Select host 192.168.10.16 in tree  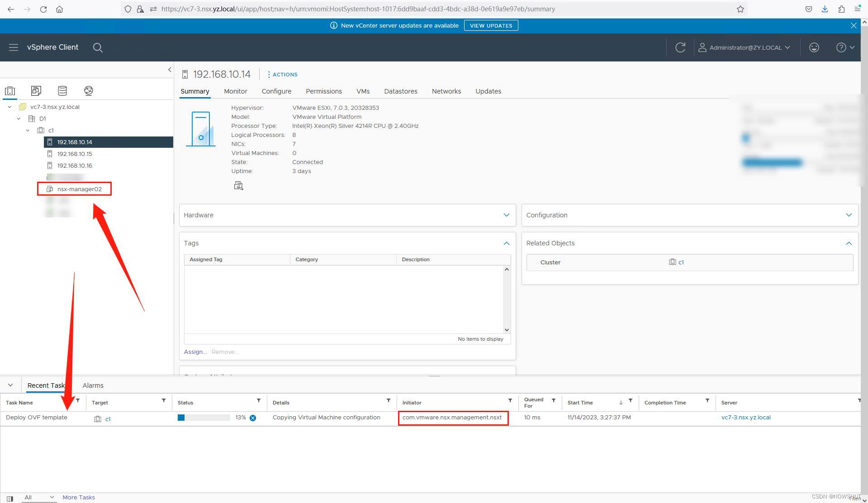pyautogui.click(x=75, y=165)
